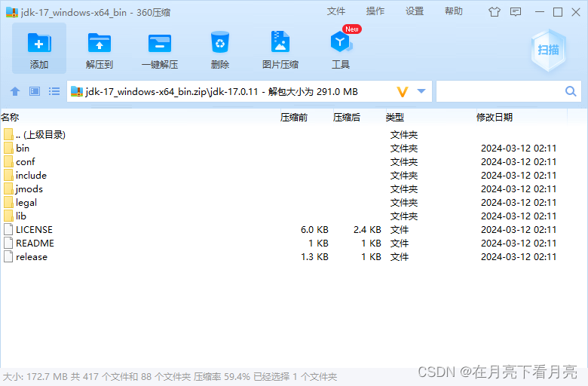Click the status bar size summary text
Image resolution: width=588 pixels, height=386 pixels.
(170, 377)
